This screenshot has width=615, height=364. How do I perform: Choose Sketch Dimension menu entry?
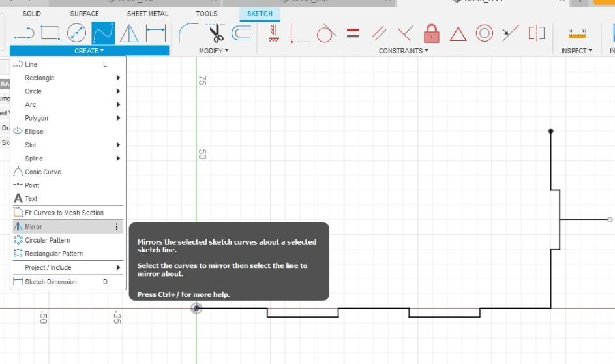(x=67, y=282)
